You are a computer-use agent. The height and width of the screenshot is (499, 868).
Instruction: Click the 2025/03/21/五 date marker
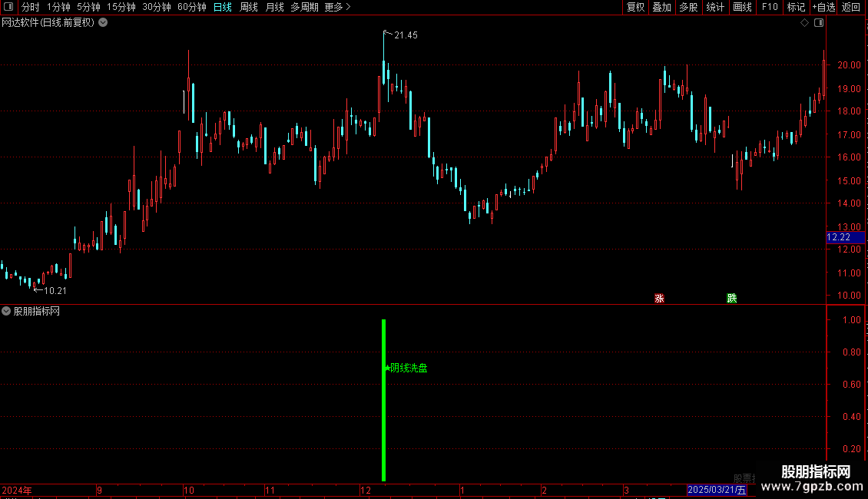[x=717, y=490]
